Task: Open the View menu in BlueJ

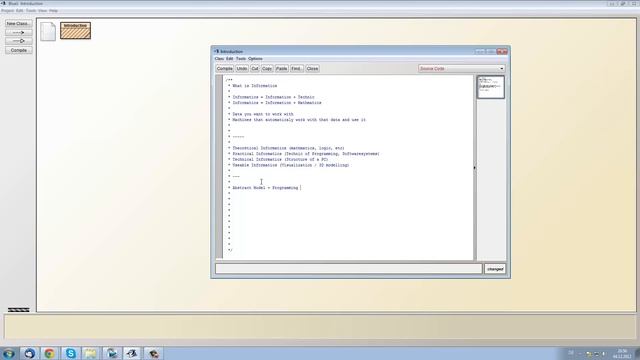Action: click(42, 11)
